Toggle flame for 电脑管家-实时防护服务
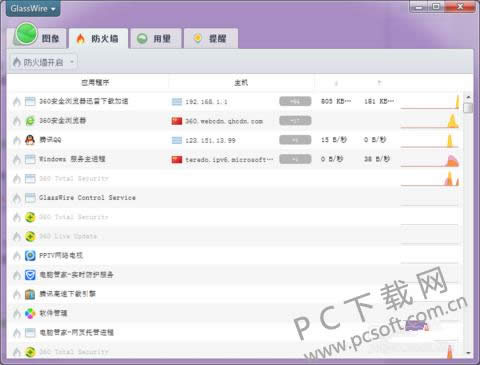This screenshot has height=365, width=480. [17, 275]
